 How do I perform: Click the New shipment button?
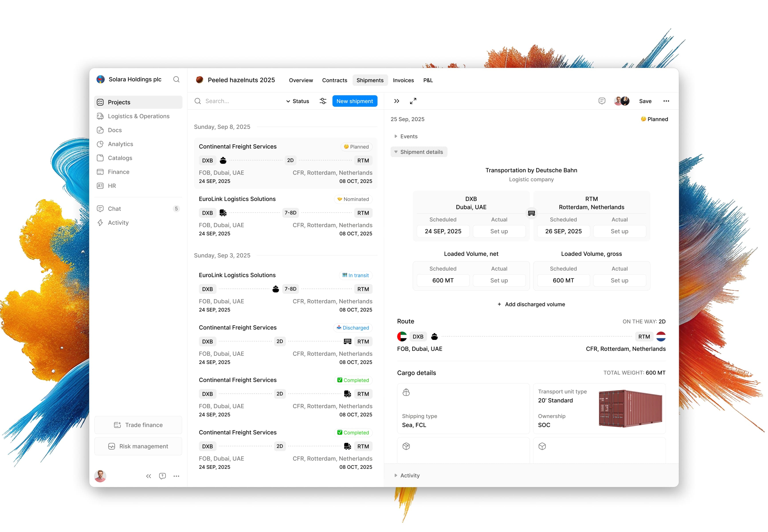[355, 101]
